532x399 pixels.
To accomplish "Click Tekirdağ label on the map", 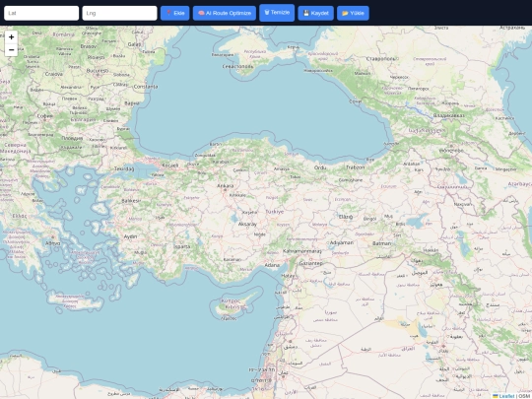I will 124,168.
